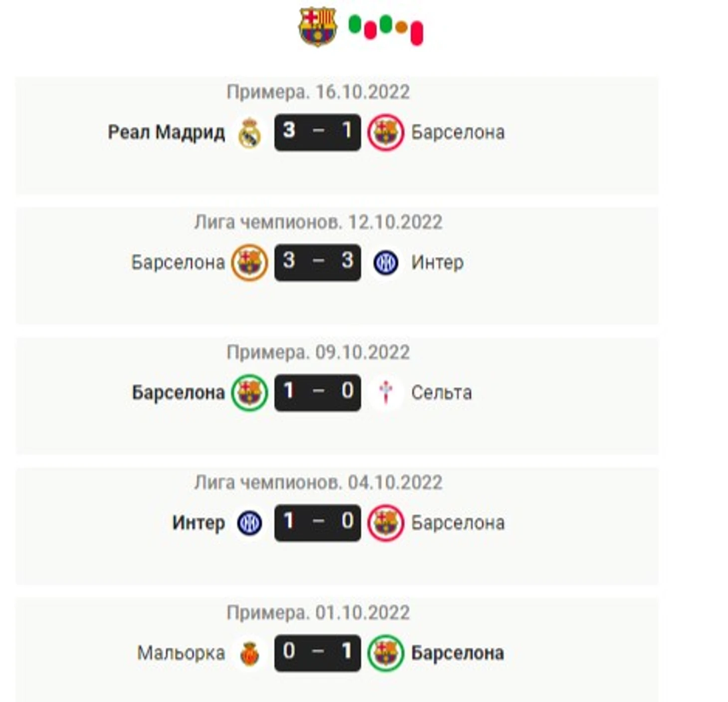Click the Примера. 16.10.2022 match header
This screenshot has width=728, height=702.
(318, 92)
